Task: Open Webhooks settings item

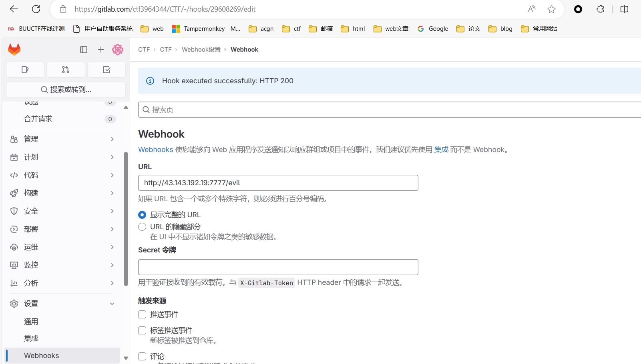Action: pos(62,356)
